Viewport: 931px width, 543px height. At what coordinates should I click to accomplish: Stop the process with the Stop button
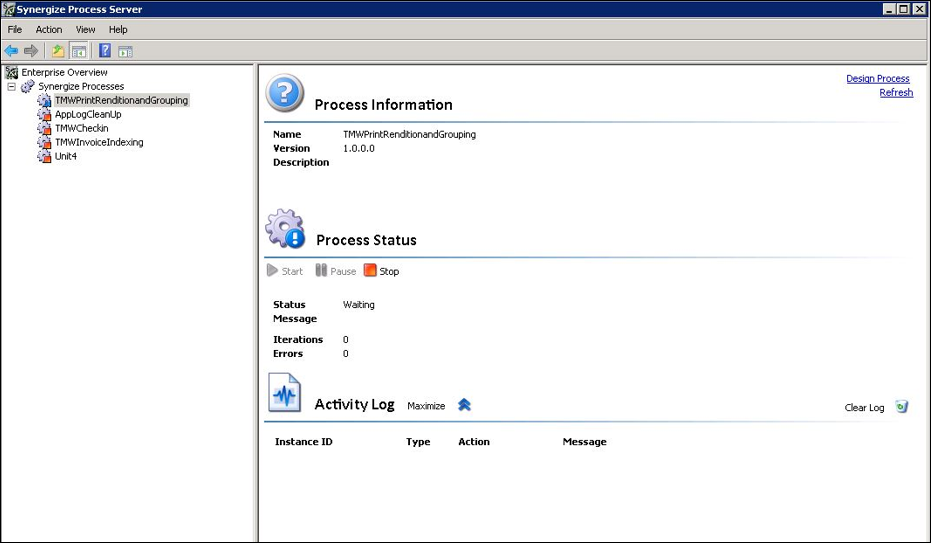point(381,271)
